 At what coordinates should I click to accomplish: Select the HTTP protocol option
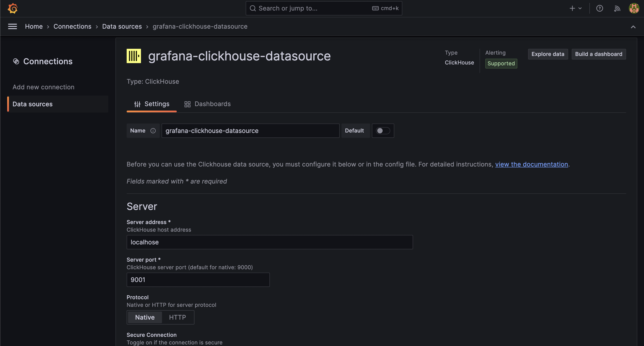click(x=177, y=317)
